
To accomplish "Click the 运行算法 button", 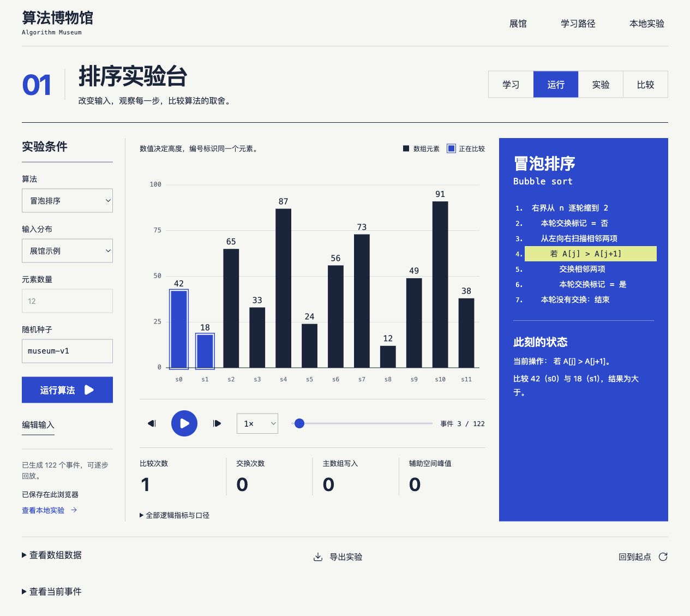I will pyautogui.click(x=67, y=390).
